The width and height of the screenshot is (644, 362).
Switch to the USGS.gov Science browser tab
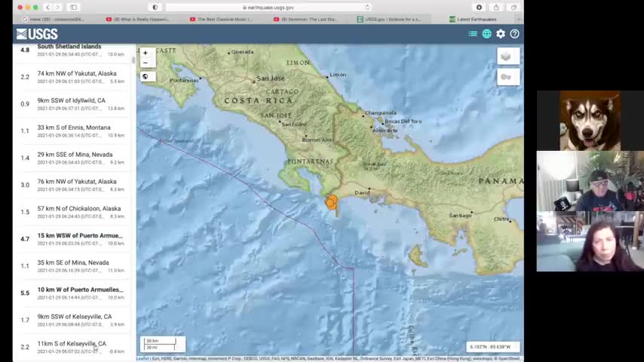[x=389, y=20]
